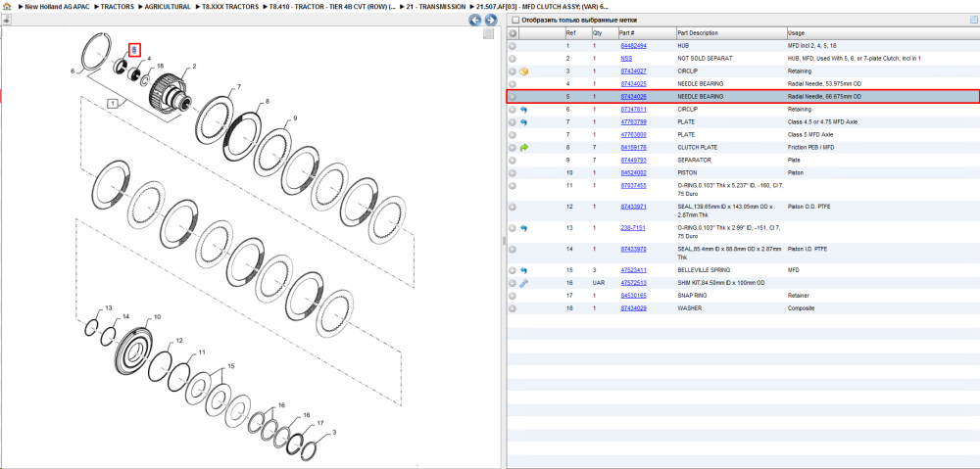Go back with the blue left arrow

[x=475, y=21]
